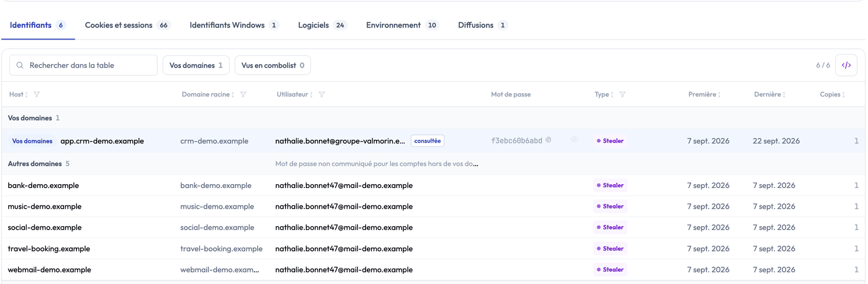Click the magnifier icon in the search box

20,65
